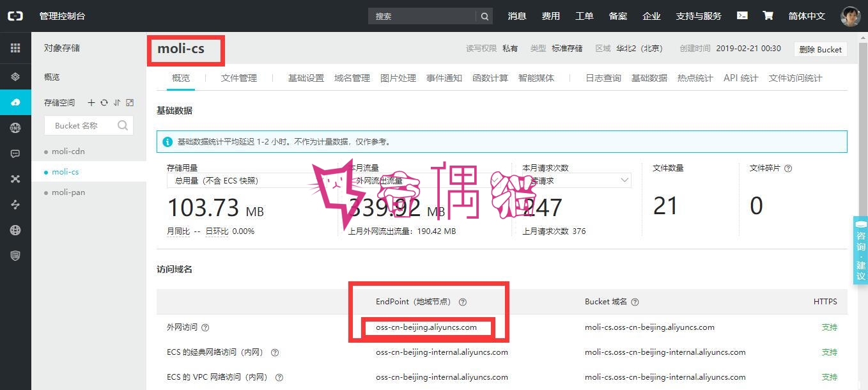Screen dimensions: 868x390
Task: Click the moli-cs.oss-cn-beijing.aliyuncs.com bucket domain
Action: click(x=649, y=327)
